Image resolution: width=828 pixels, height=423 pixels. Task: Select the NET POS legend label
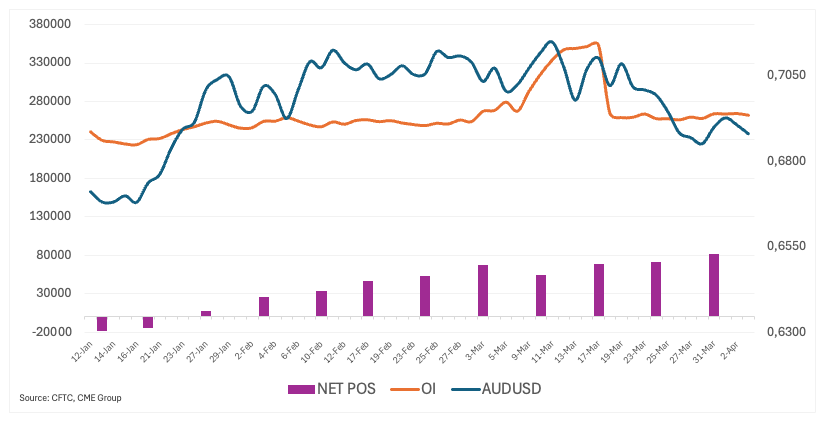346,389
